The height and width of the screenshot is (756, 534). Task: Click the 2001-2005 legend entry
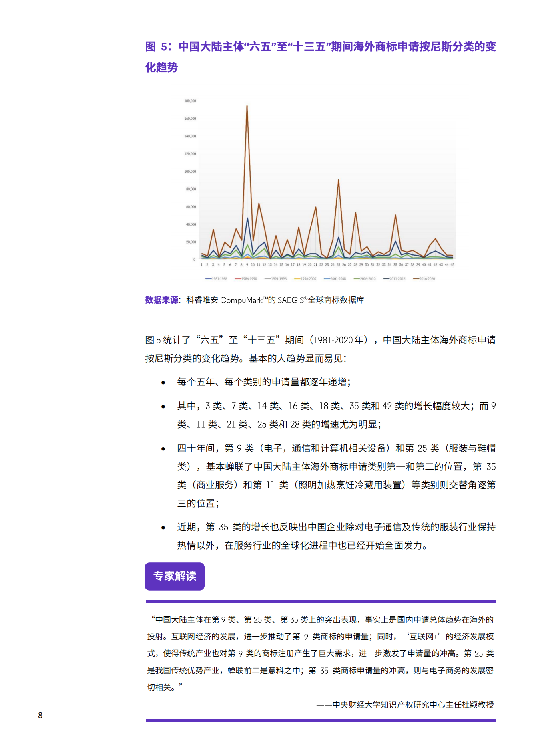335,279
